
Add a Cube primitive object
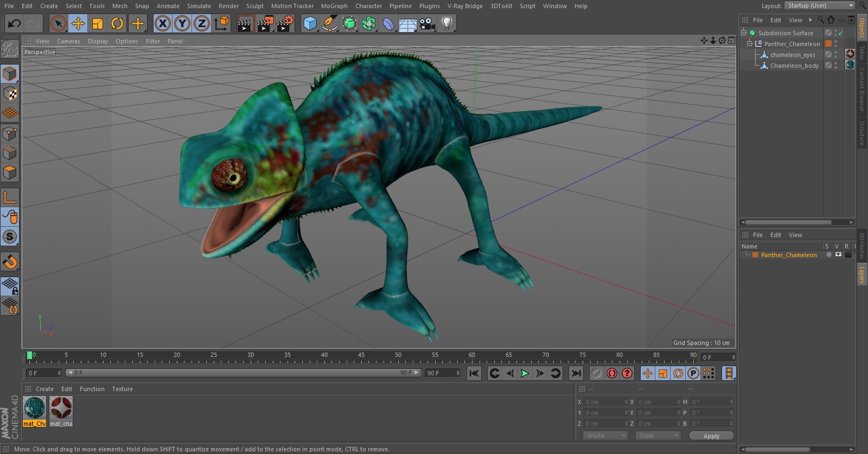point(310,23)
